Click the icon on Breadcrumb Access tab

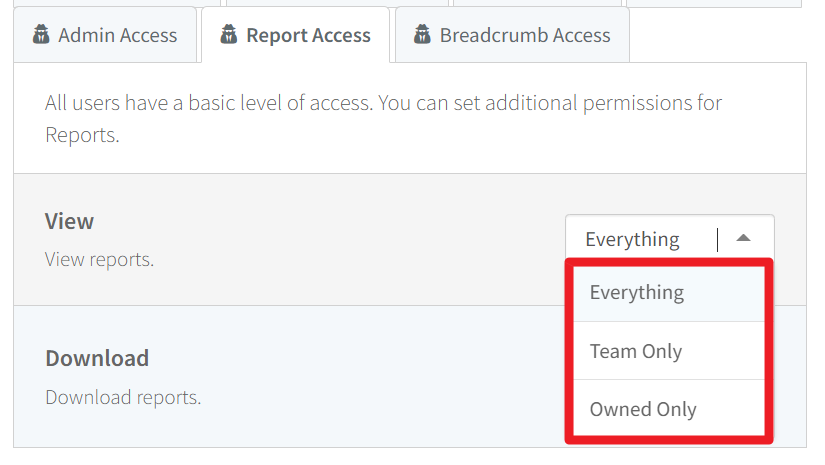422,35
